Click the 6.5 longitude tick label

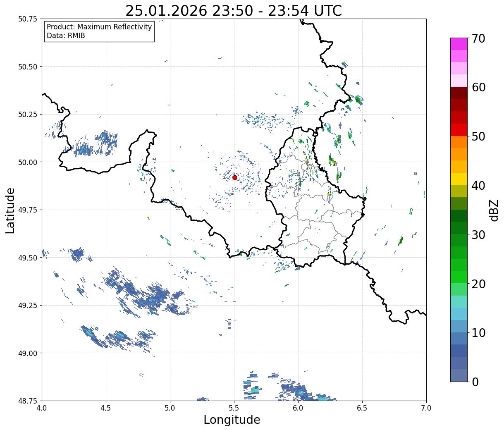tap(362, 408)
